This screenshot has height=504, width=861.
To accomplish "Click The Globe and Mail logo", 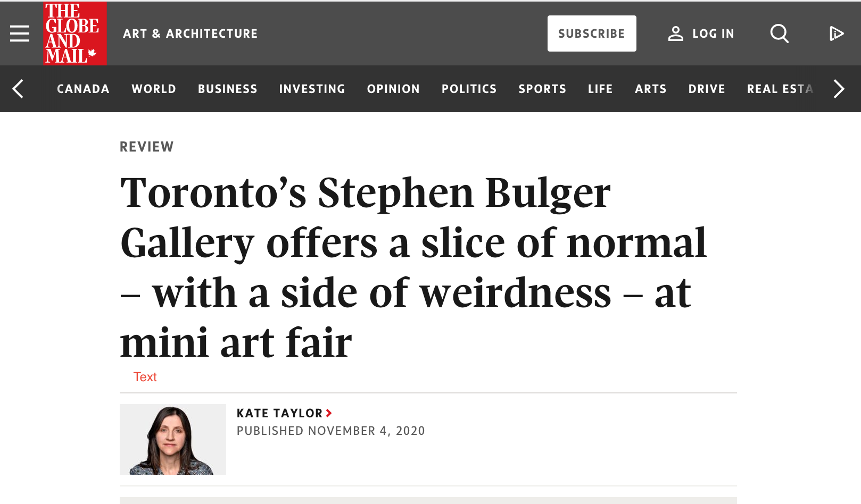I will (x=75, y=33).
